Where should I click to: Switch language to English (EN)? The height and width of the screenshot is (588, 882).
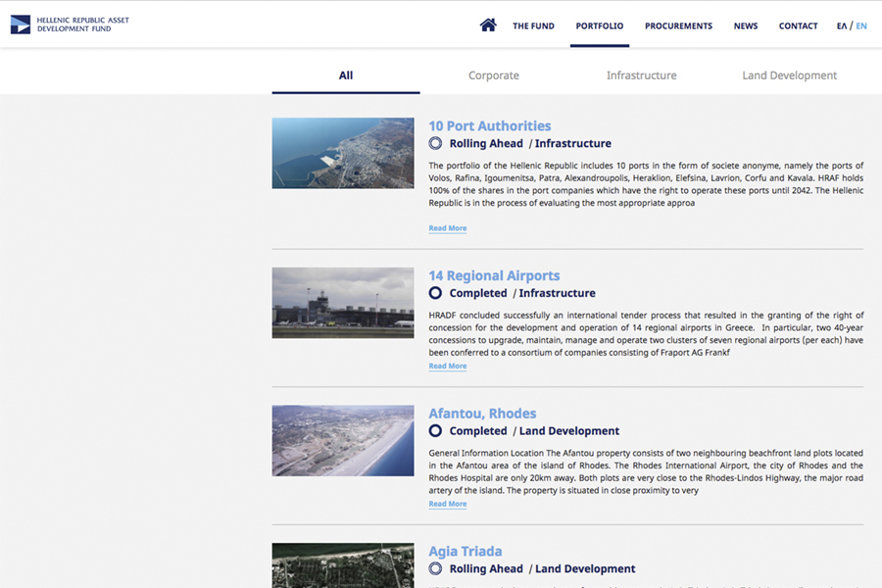pyautogui.click(x=861, y=26)
